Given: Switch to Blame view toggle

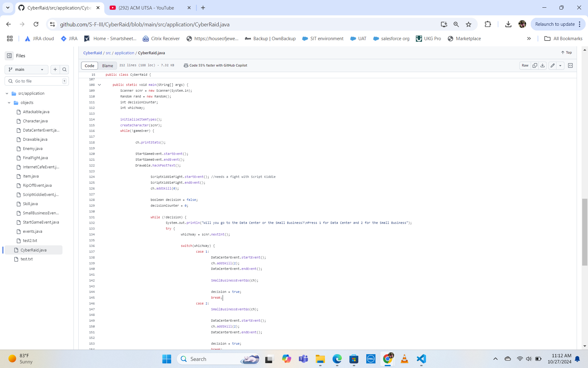Looking at the screenshot, I should click(107, 66).
